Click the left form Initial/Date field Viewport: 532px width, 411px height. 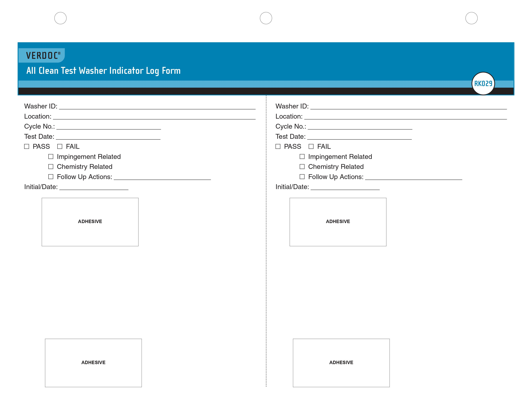[x=94, y=186]
